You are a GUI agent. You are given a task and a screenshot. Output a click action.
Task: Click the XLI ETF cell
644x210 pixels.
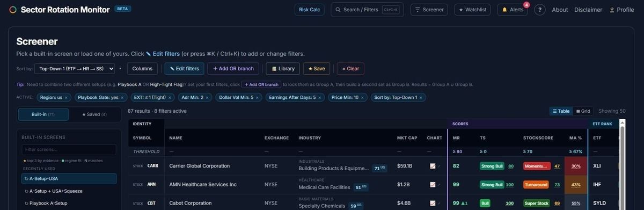pyautogui.click(x=597, y=166)
